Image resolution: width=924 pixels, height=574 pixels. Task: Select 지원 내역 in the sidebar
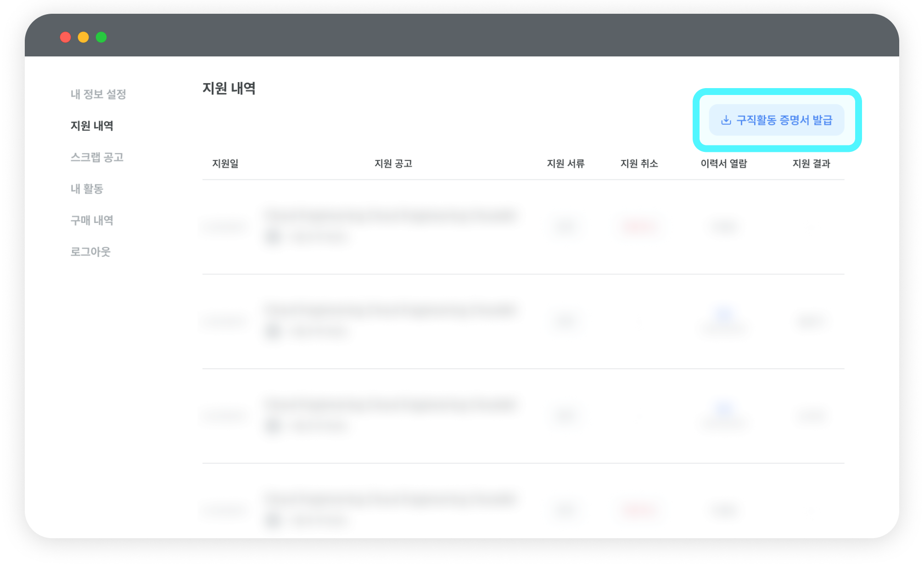tap(92, 126)
